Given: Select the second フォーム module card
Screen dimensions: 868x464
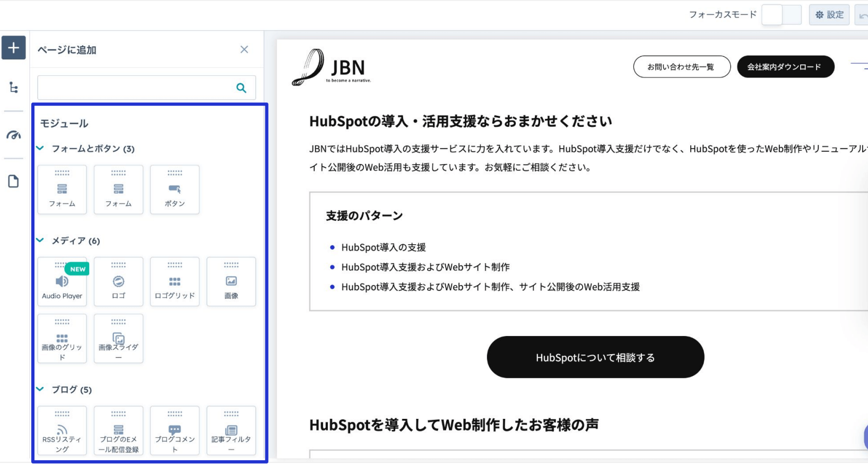Looking at the screenshot, I should pyautogui.click(x=118, y=190).
